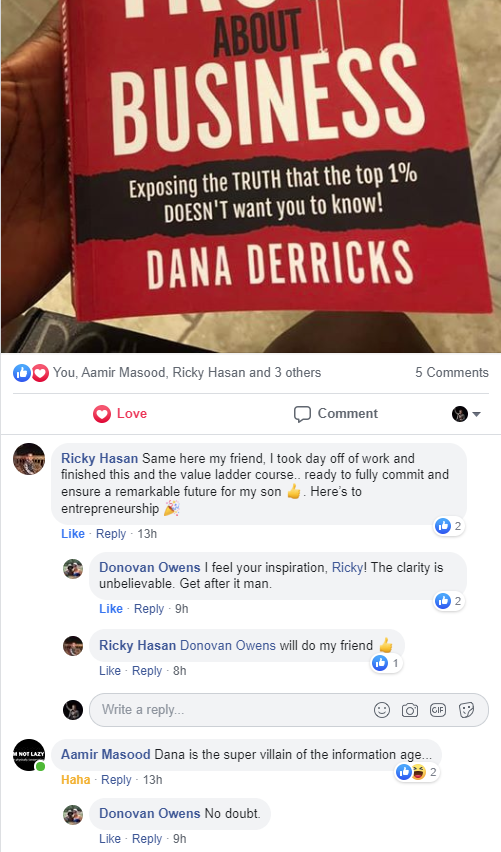The width and height of the screenshot is (501, 852).
Task: Attach a photo using camera icon
Action: coord(410,710)
